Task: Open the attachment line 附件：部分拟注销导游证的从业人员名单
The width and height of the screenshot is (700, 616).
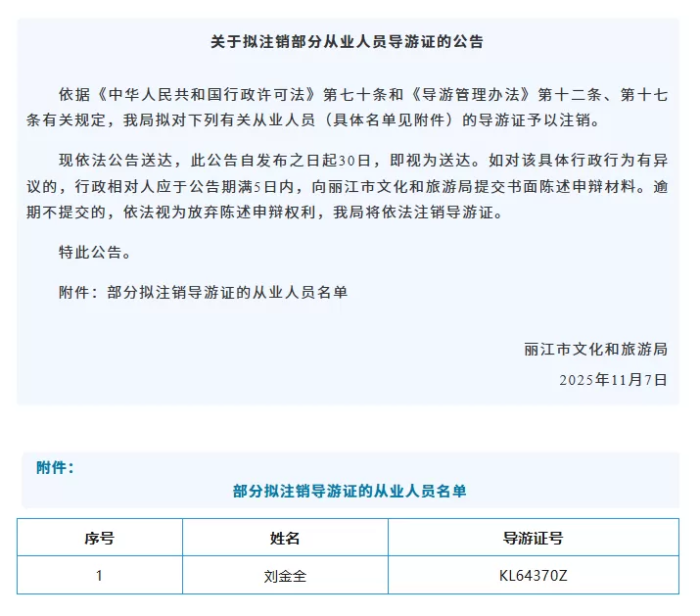Action: click(x=203, y=291)
